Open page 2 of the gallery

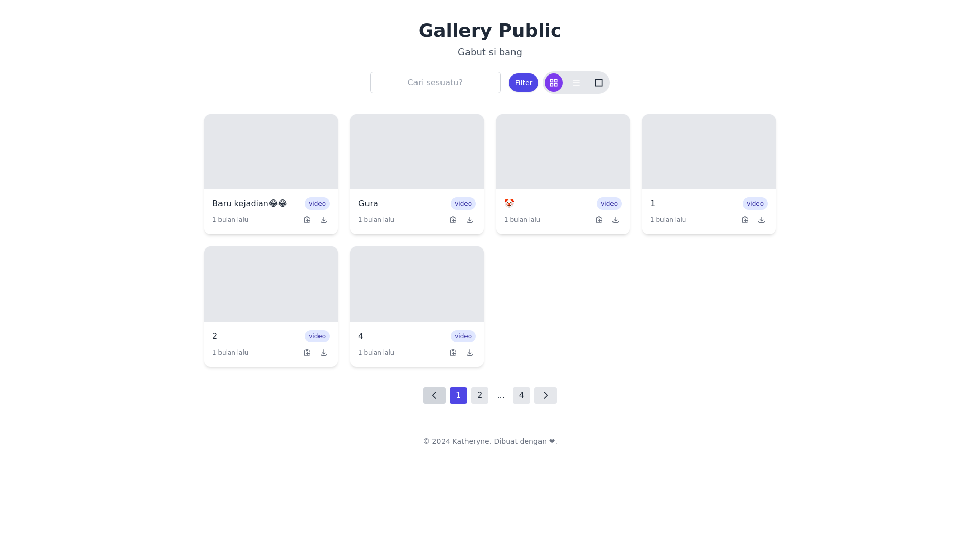pyautogui.click(x=479, y=395)
